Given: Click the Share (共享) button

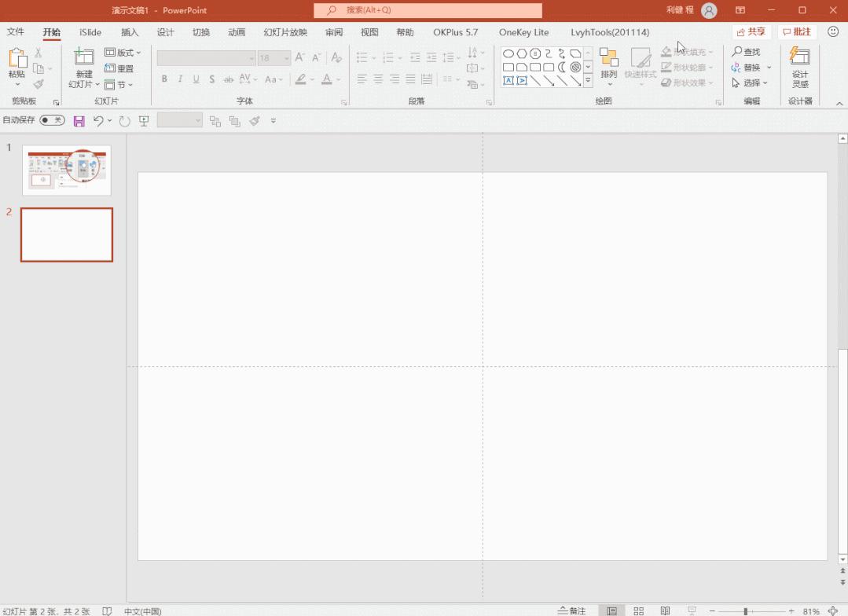Looking at the screenshot, I should coord(751,32).
